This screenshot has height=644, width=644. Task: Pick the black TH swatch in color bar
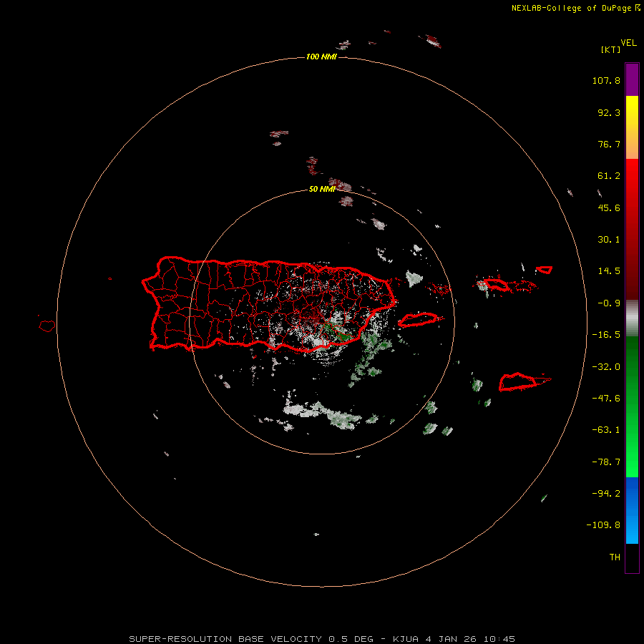click(x=632, y=557)
